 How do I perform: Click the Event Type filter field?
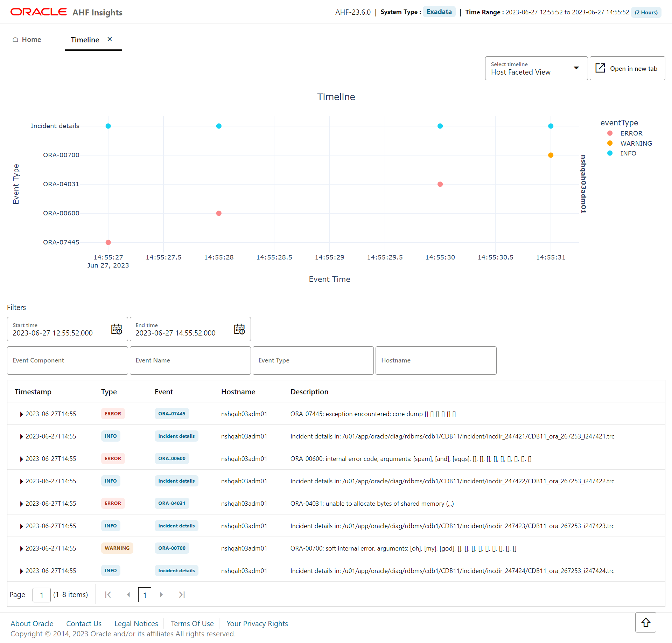pyautogui.click(x=313, y=360)
